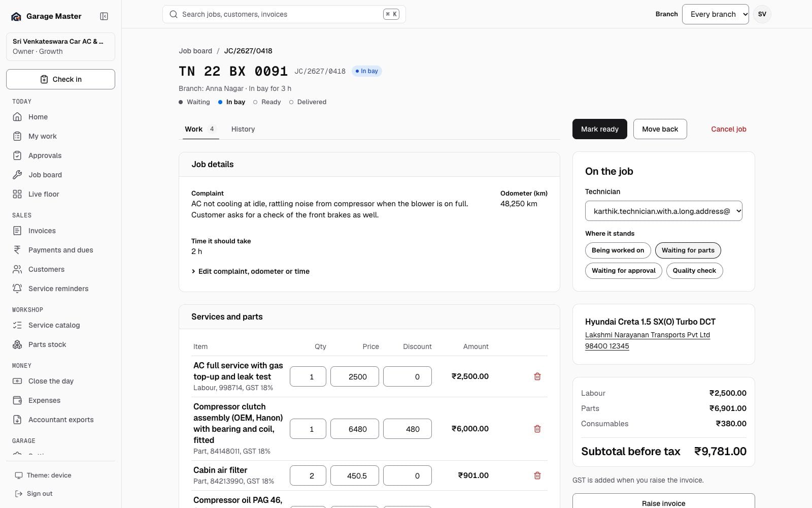This screenshot has width=812, height=508.
Task: Open the Branch dropdown
Action: click(715, 14)
